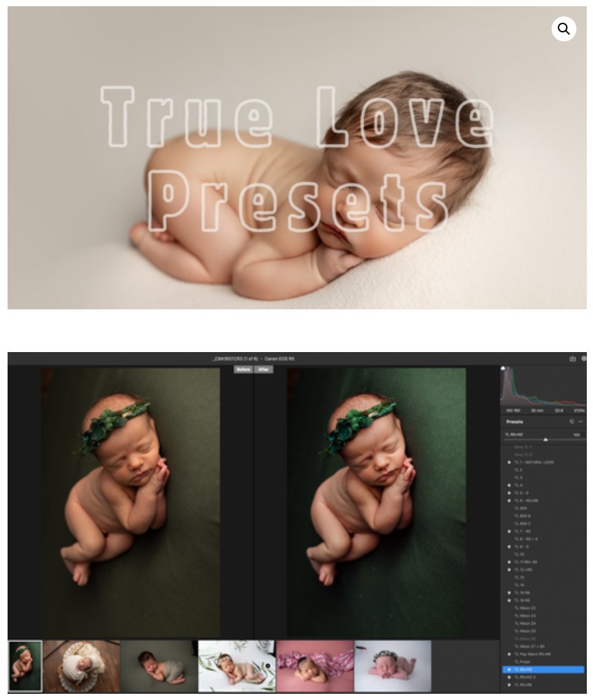Image resolution: width=593 pixels, height=700 pixels.
Task: Click the magnifier zoom icon on banner
Action: 563,29
